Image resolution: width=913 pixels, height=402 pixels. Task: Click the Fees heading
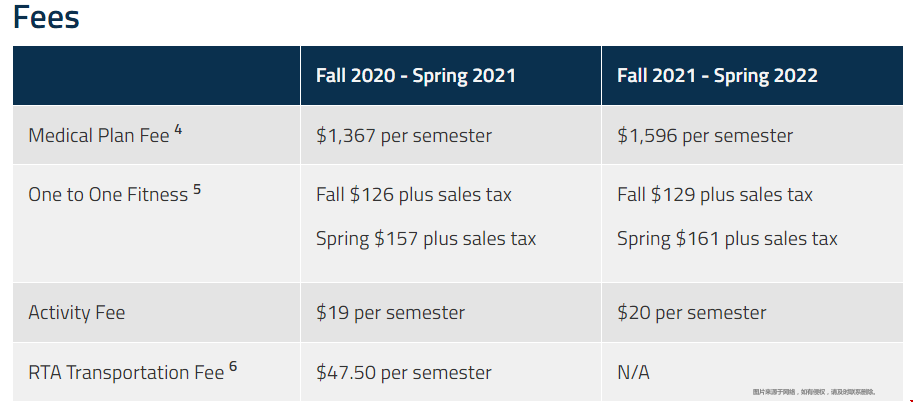46,17
